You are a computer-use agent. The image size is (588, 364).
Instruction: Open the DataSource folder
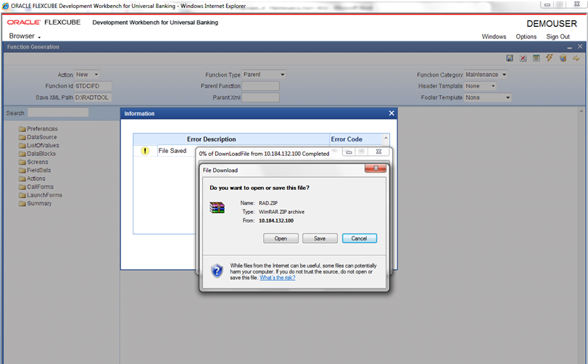pyautogui.click(x=38, y=137)
